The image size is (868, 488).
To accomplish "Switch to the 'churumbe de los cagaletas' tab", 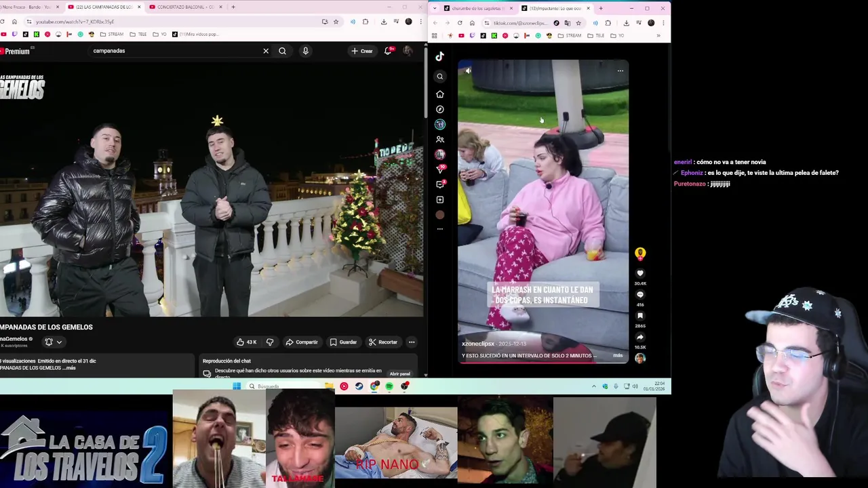I will (479, 8).
